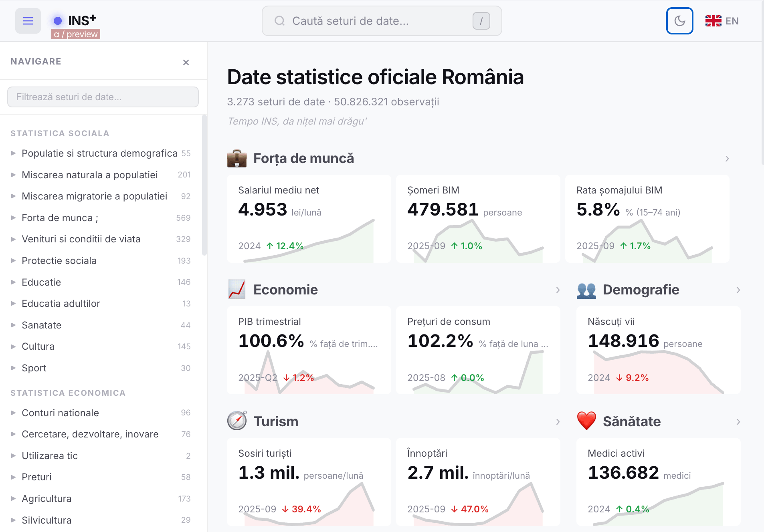Switch language to EN
This screenshot has height=532, width=764.
722,21
